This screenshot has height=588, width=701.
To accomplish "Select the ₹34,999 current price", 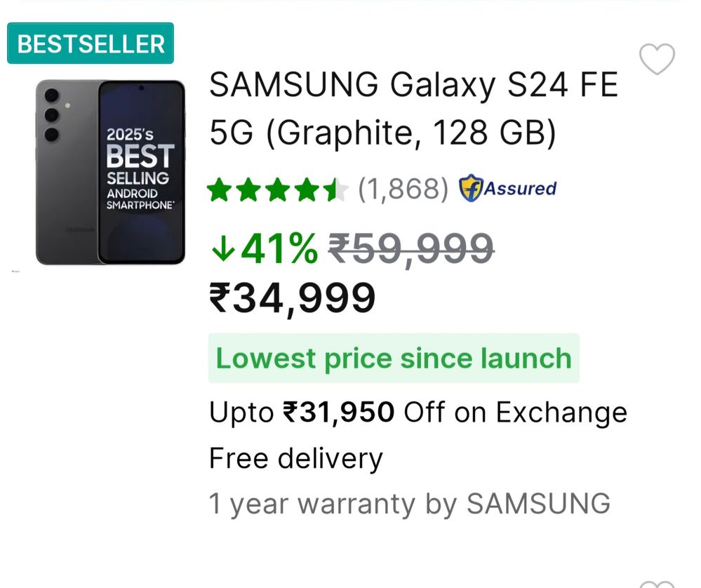I will (293, 298).
